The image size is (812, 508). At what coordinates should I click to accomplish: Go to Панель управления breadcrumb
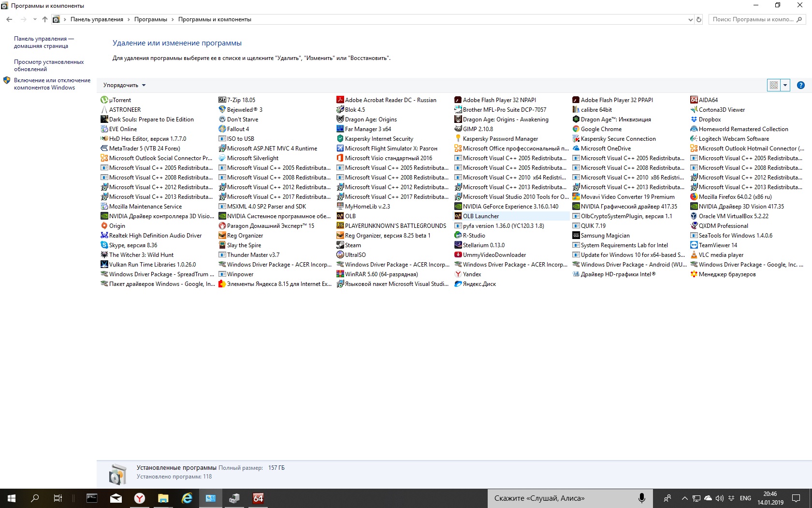(97, 20)
